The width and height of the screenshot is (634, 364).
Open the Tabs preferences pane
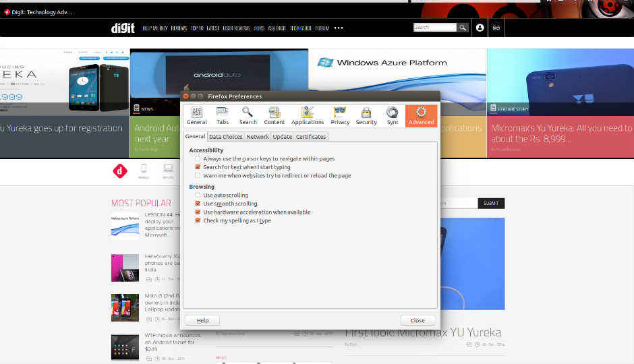pyautogui.click(x=223, y=115)
